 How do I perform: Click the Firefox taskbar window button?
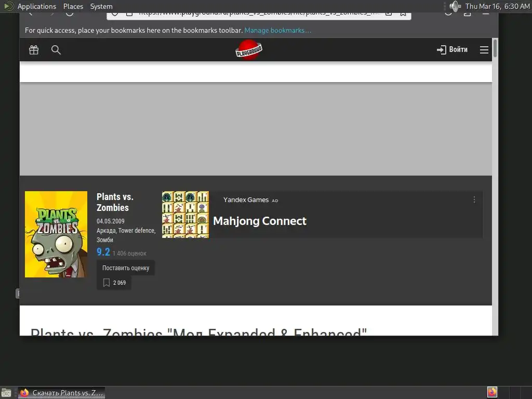coord(61,393)
